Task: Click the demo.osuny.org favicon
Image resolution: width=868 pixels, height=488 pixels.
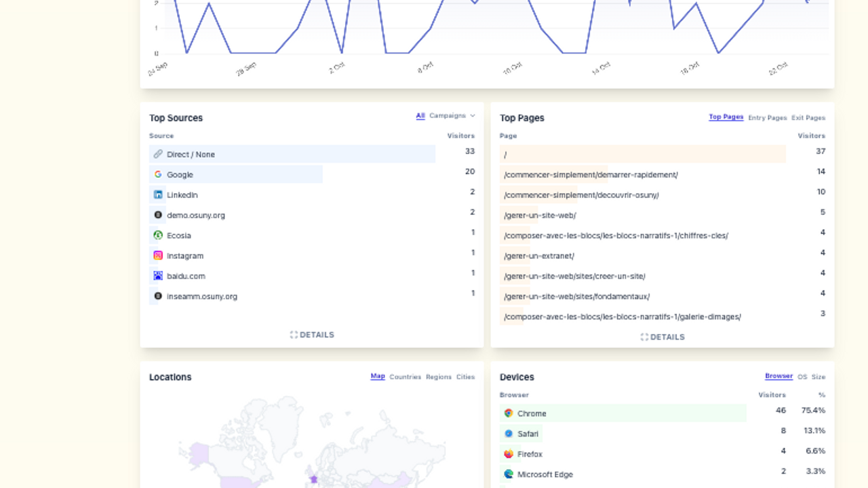Action: [158, 215]
